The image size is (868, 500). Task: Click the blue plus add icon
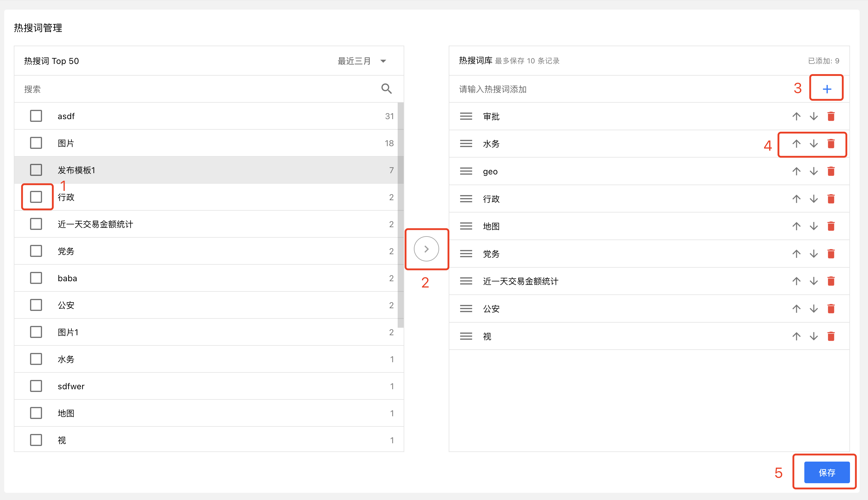click(827, 89)
